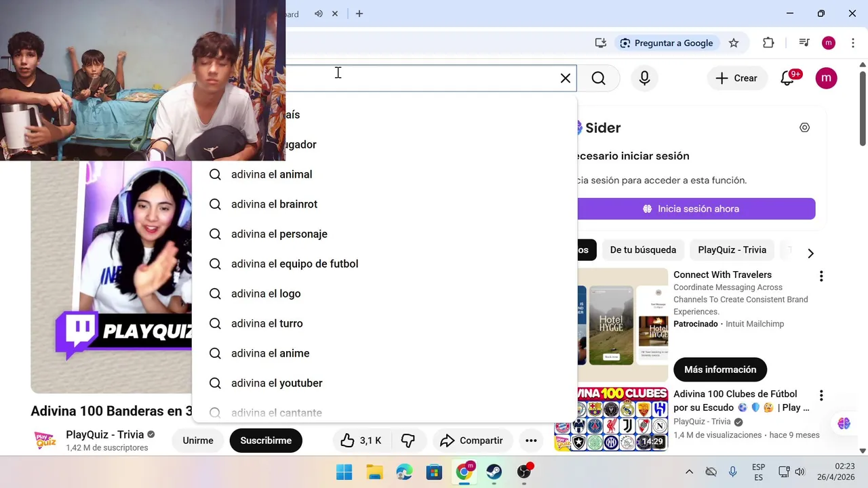Viewport: 868px width, 488px height.
Task: Open the Chrome extensions puzzle icon
Action: coord(768,43)
